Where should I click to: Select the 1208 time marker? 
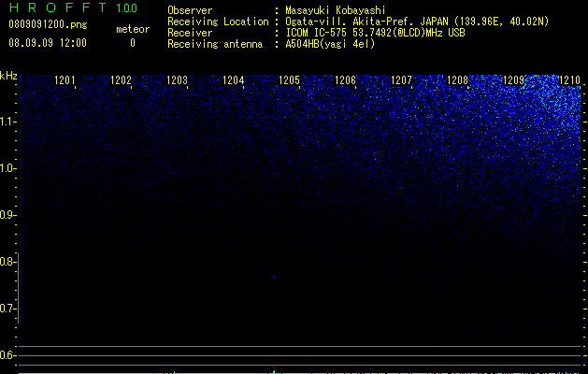(457, 79)
